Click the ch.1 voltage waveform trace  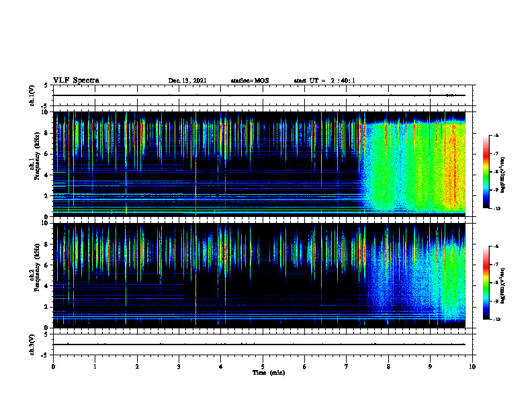pos(259,95)
